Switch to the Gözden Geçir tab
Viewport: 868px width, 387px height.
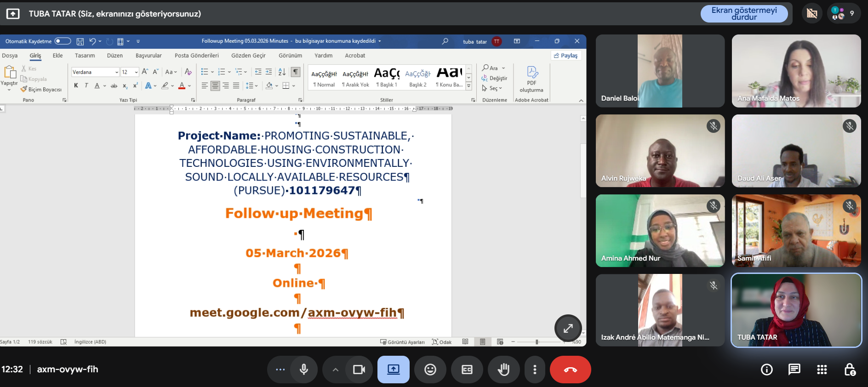[248, 56]
